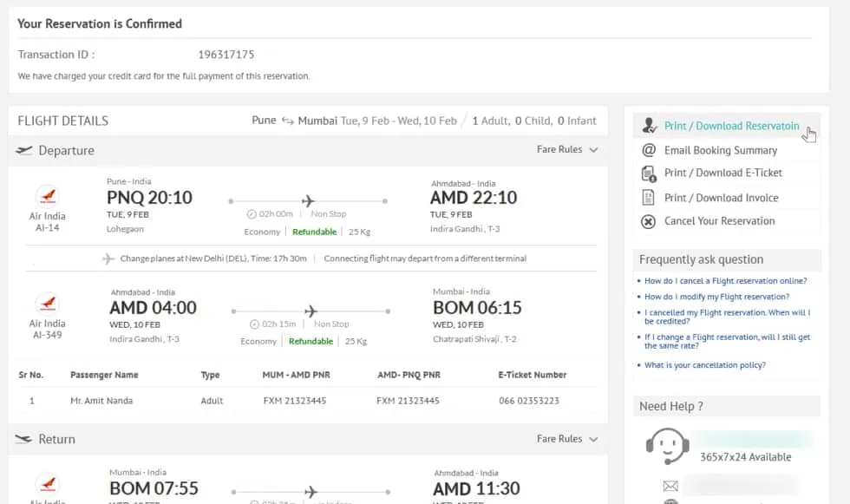Click arrival time BOM 06:15
Screen dimensions: 850x504
coord(477,308)
